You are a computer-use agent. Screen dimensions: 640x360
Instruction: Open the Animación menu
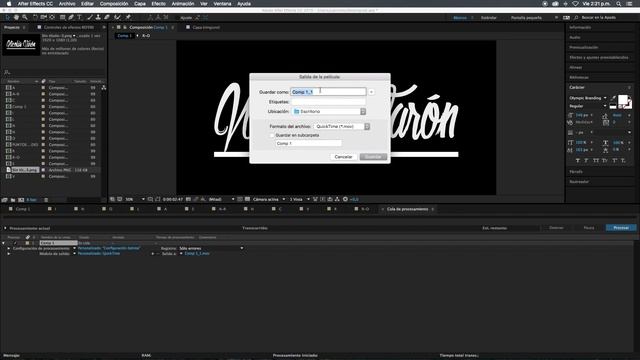tap(182, 4)
